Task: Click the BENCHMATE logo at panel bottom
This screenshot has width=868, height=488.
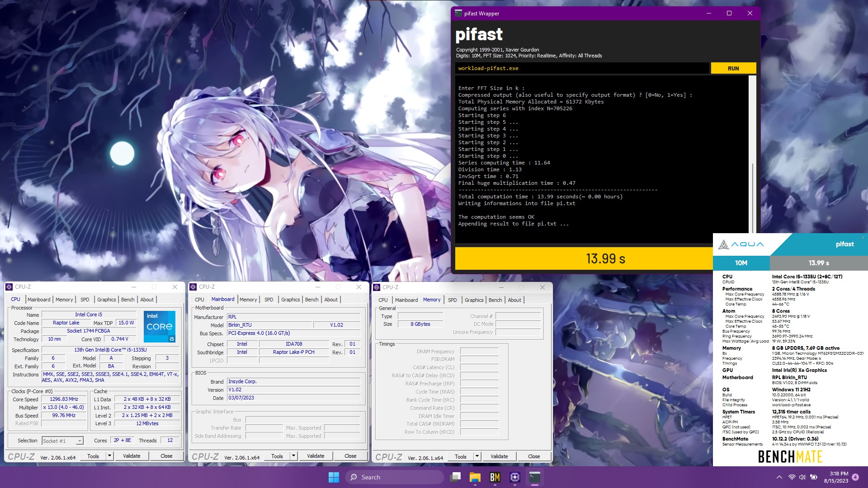Action: click(x=790, y=457)
